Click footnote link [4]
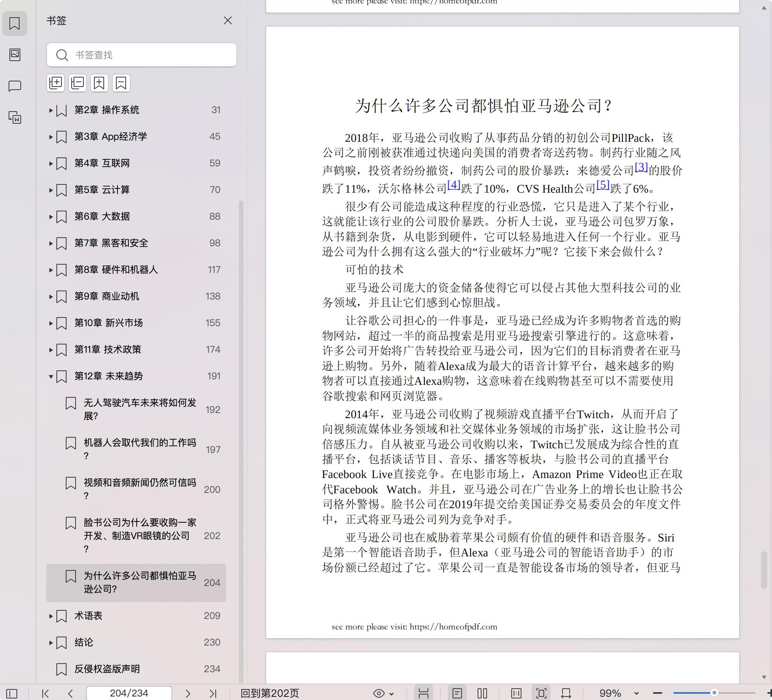Image resolution: width=772 pixels, height=700 pixels. click(x=454, y=185)
